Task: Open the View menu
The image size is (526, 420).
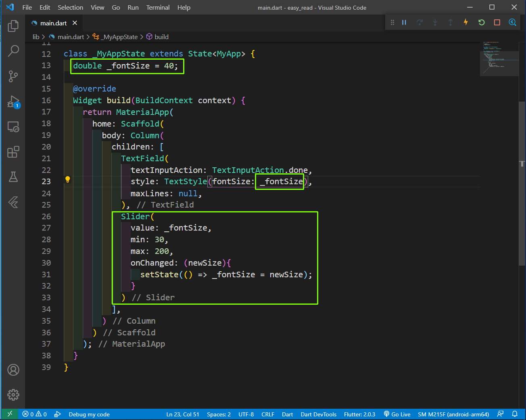Action: (97, 7)
